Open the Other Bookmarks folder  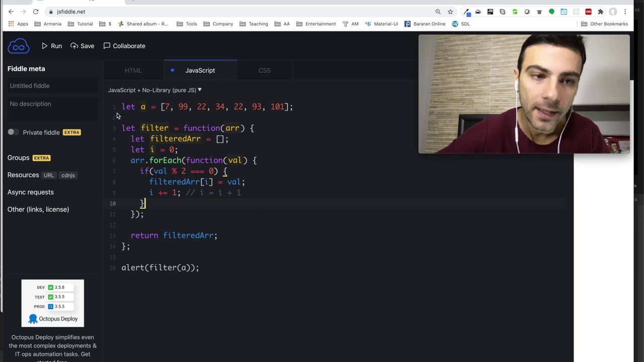coord(604,24)
